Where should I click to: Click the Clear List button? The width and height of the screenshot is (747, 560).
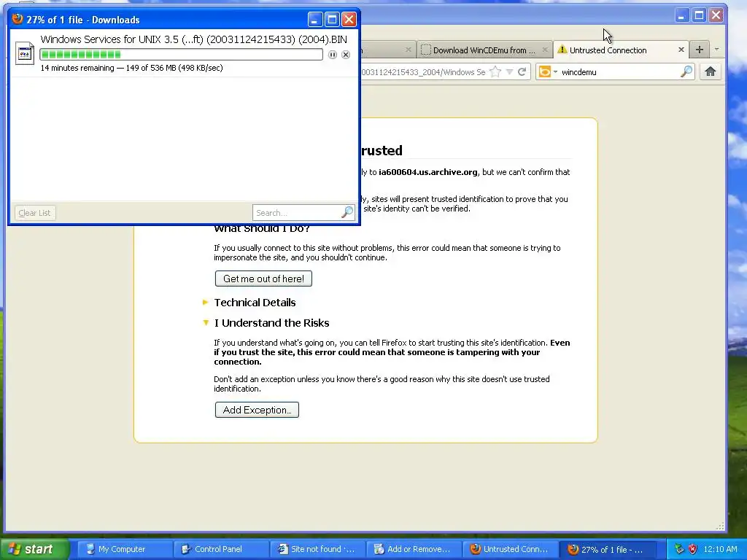click(x=35, y=213)
